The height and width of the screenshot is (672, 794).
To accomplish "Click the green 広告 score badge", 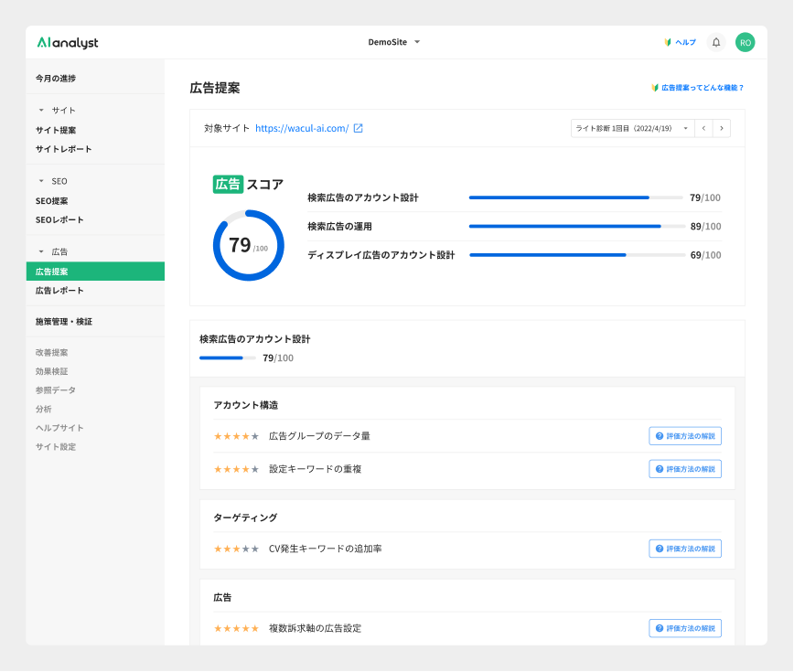I will click(228, 183).
